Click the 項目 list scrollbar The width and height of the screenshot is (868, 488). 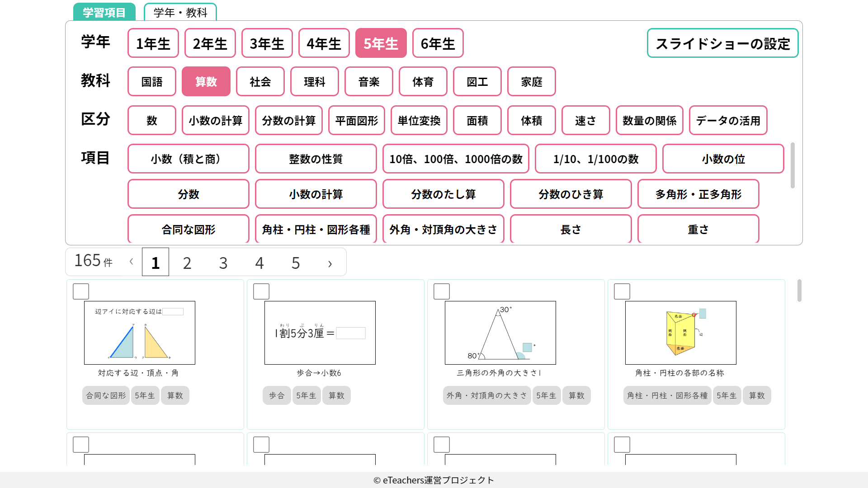pos(792,166)
